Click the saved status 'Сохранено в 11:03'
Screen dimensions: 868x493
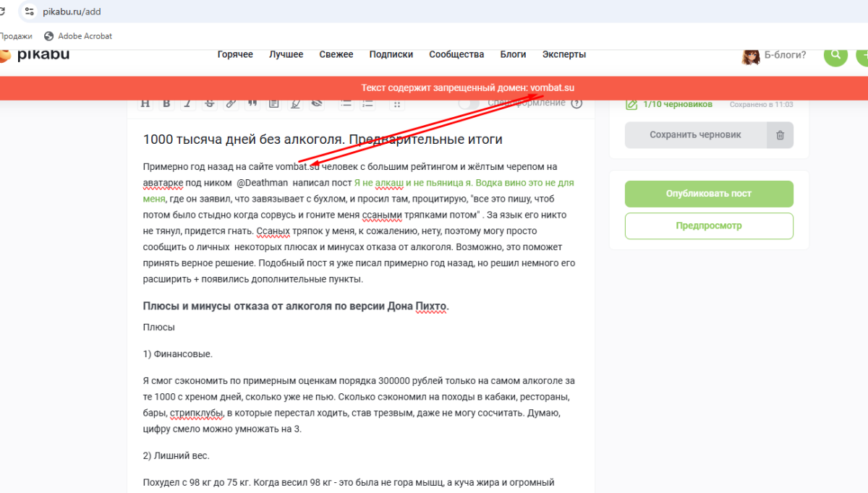[x=761, y=105]
